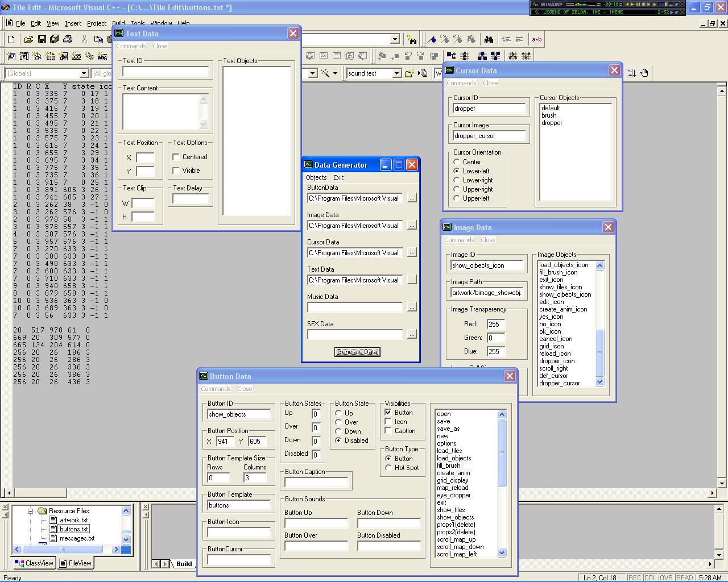Browse for SFX Data file
Image resolution: width=728 pixels, height=582 pixels.
coord(412,334)
